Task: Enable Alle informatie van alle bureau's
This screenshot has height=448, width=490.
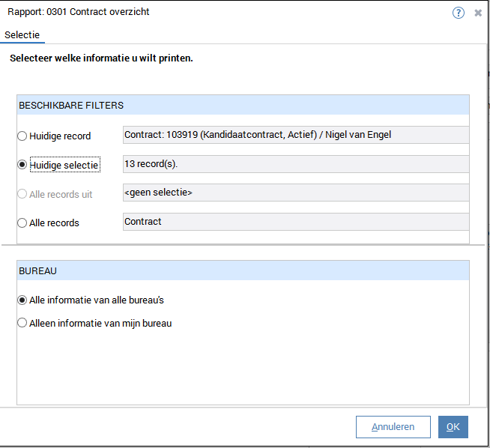Action: point(22,300)
